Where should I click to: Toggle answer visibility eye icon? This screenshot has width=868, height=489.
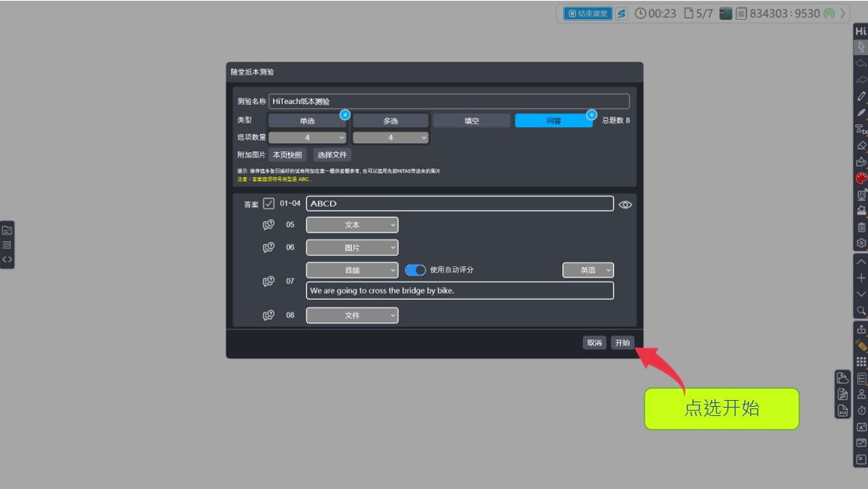coord(626,205)
